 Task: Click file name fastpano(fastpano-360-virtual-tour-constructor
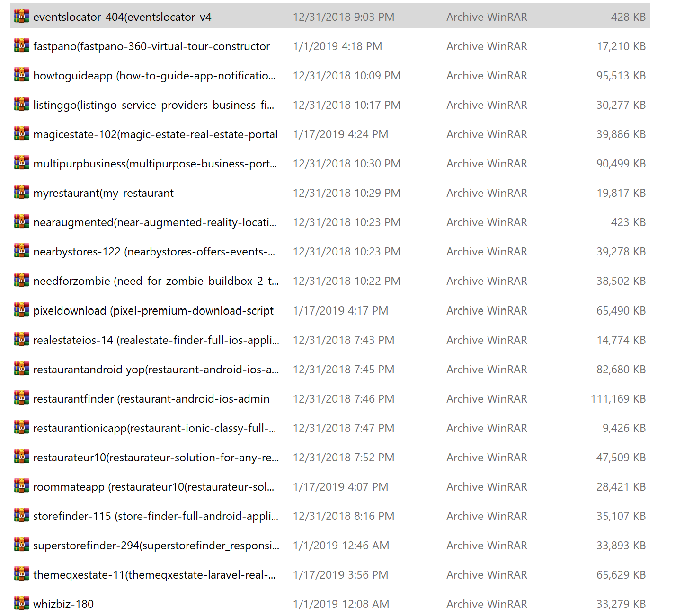click(x=151, y=46)
